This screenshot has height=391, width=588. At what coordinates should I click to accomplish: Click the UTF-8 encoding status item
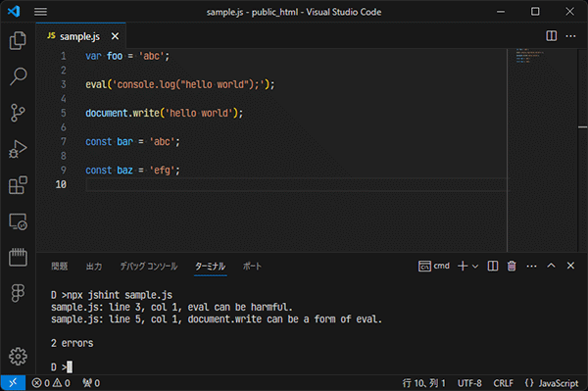(x=469, y=383)
